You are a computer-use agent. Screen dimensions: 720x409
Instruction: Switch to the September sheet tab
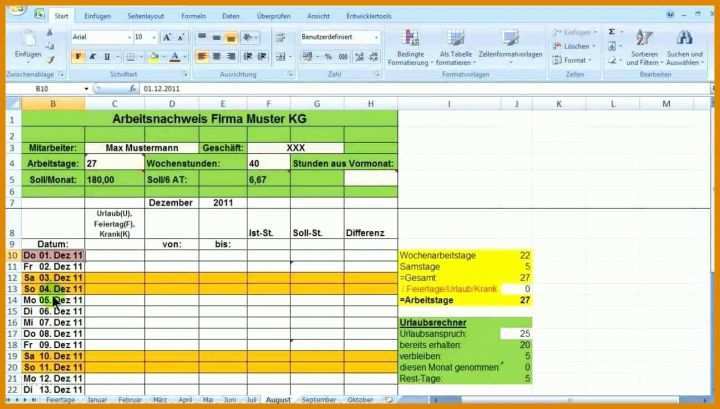(x=319, y=400)
